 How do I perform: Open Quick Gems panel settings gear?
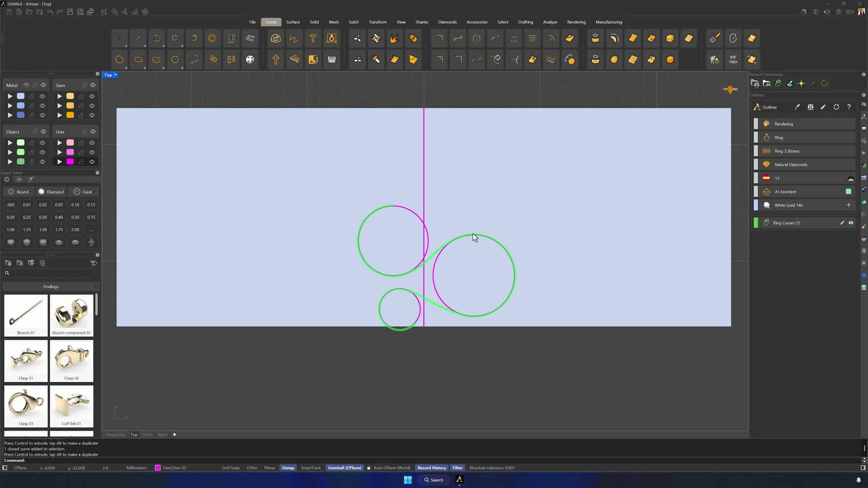coord(98,173)
